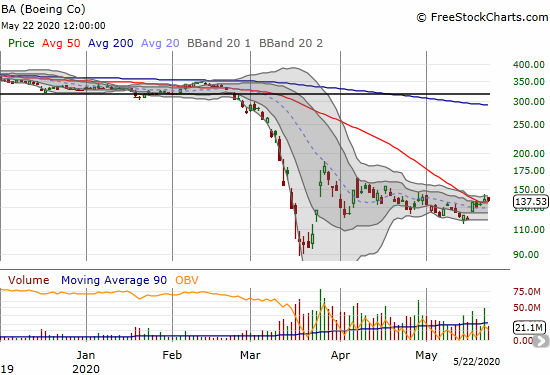This screenshot has height=375, width=550.
Task: Click the May label on time axis
Action: pos(426,355)
